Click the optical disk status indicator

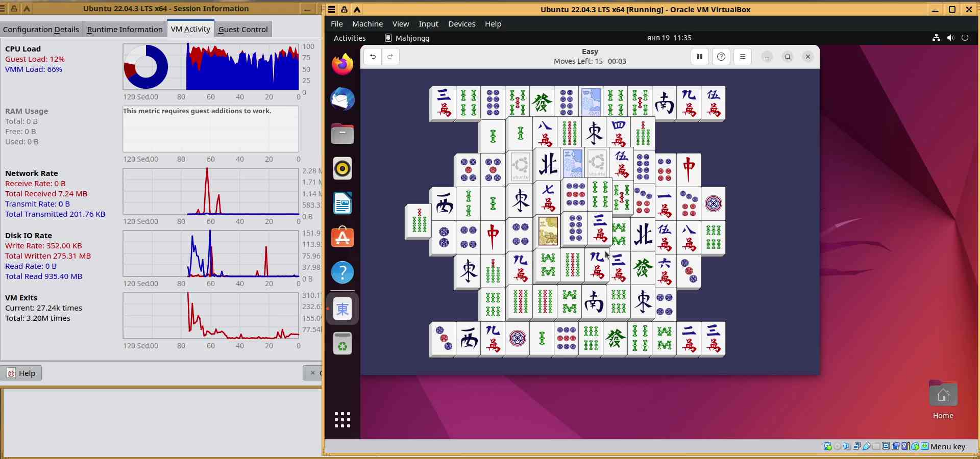point(838,447)
